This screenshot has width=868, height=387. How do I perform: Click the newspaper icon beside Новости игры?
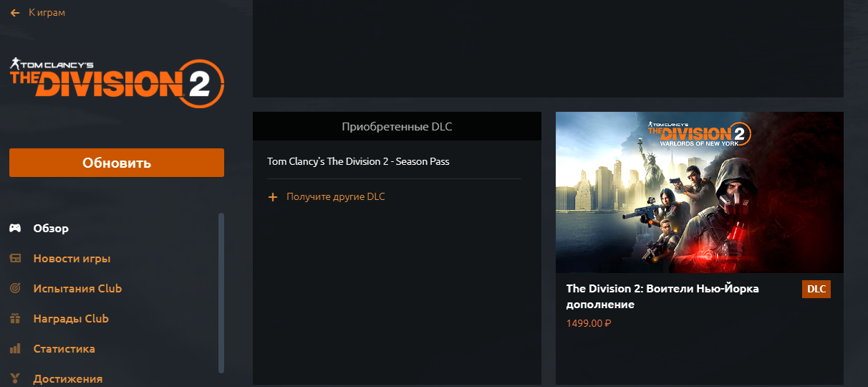point(15,259)
